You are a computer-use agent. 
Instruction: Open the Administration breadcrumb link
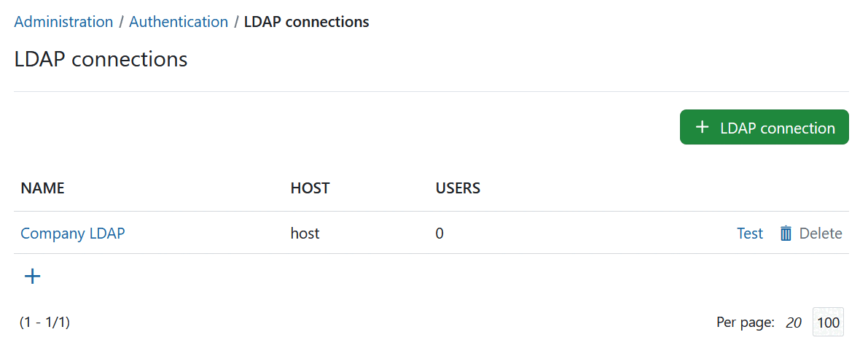(63, 22)
